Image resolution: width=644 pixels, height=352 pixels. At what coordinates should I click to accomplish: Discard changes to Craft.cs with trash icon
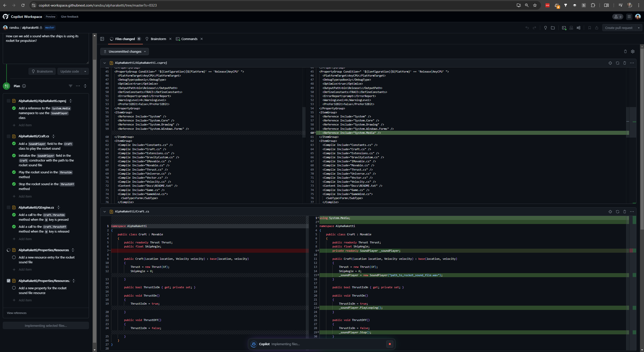[x=625, y=212]
